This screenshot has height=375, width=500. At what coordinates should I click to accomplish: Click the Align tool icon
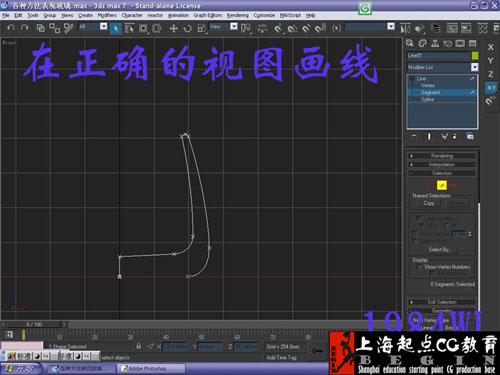(419, 29)
